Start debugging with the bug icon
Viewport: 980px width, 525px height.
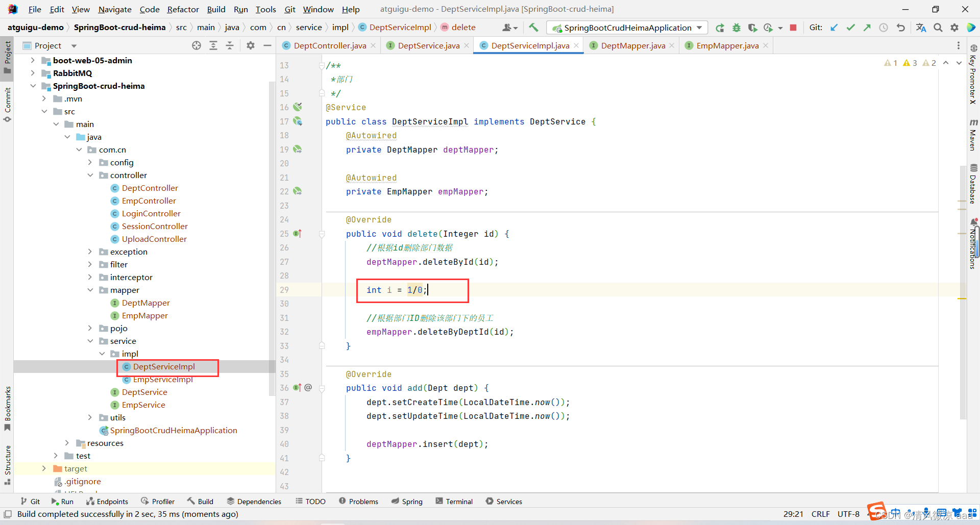click(x=736, y=28)
